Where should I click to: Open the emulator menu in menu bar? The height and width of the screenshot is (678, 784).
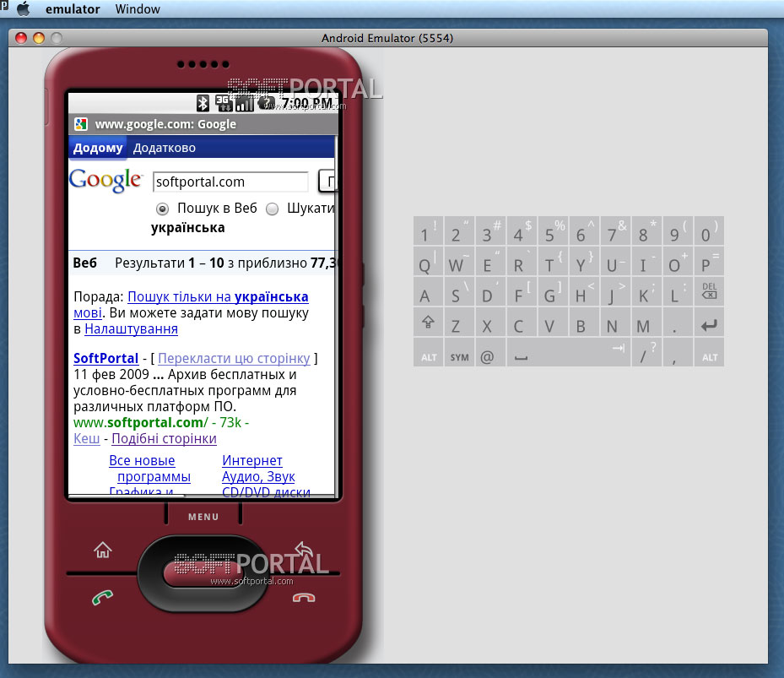coord(73,9)
